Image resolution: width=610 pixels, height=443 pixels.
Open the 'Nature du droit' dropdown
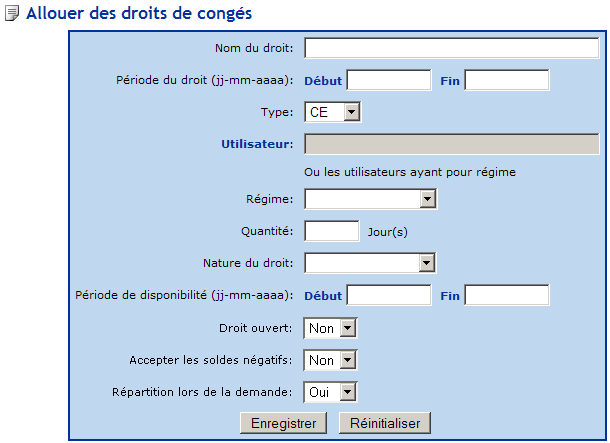(x=368, y=263)
